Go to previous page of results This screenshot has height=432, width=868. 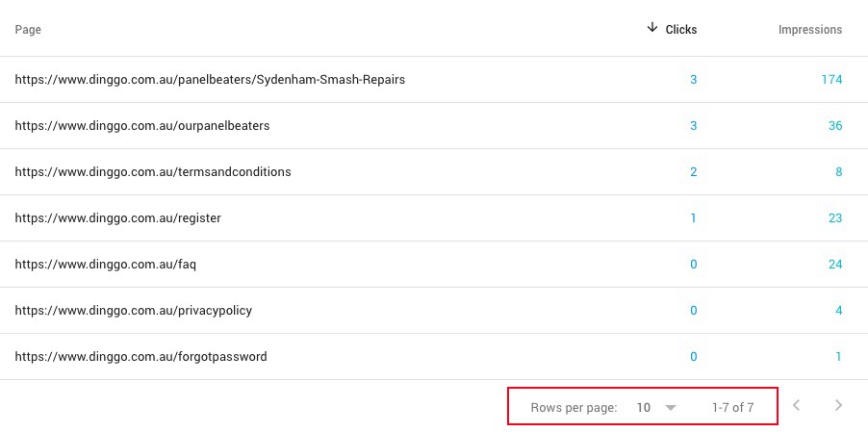pos(796,406)
